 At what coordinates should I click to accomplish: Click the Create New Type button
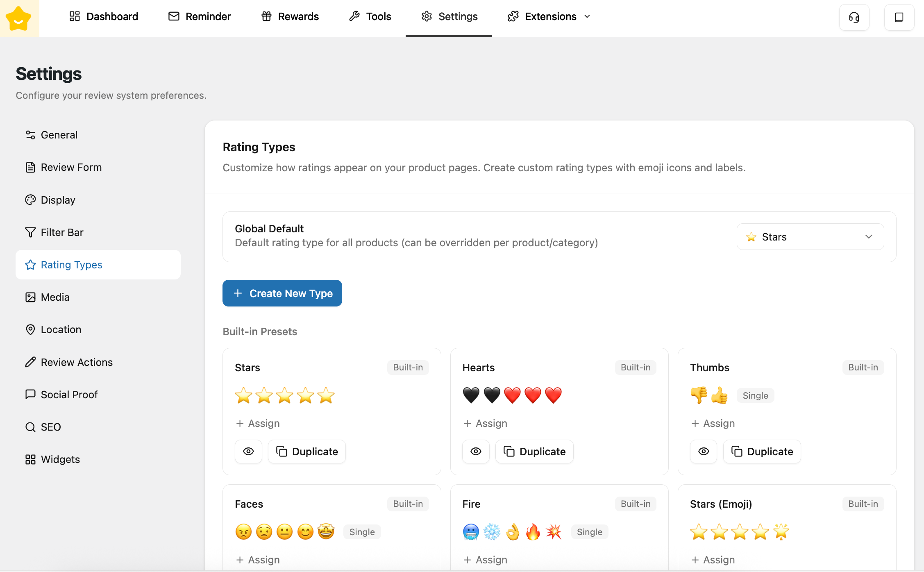pos(282,293)
